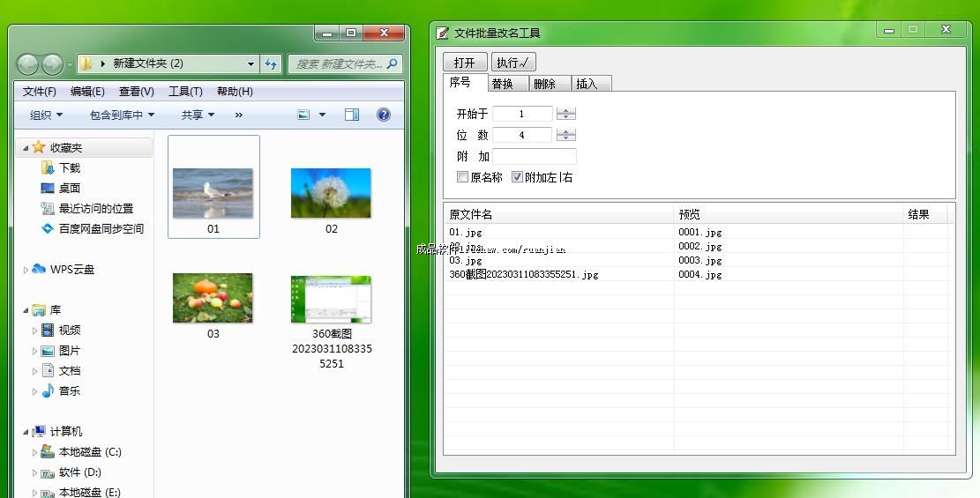The height and width of the screenshot is (498, 980).
Task: Open the view options dropdown arrow
Action: pos(323,115)
